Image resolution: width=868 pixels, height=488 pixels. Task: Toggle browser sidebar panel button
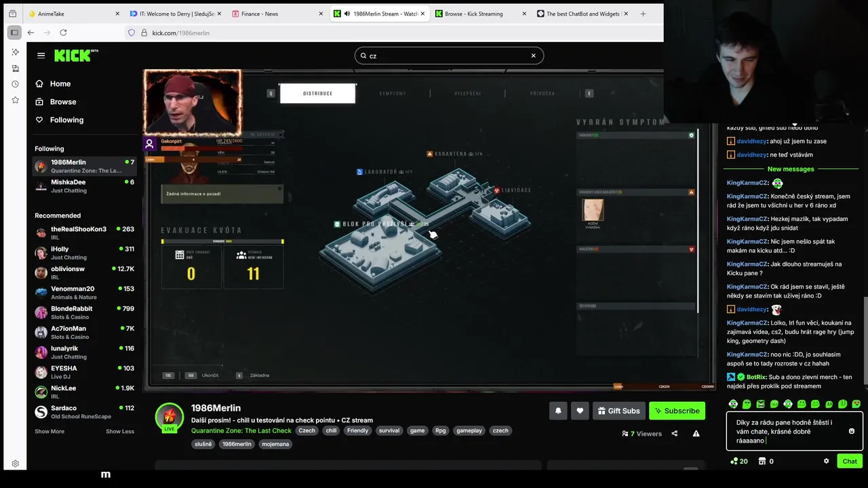pyautogui.click(x=14, y=33)
